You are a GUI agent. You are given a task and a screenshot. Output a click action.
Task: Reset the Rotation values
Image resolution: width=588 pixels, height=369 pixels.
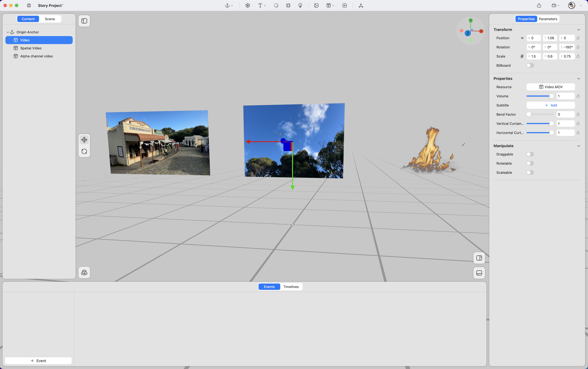578,47
